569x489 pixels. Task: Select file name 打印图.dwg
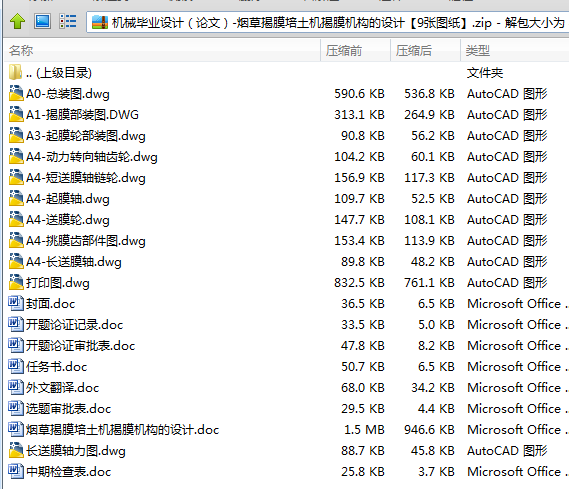[58, 283]
